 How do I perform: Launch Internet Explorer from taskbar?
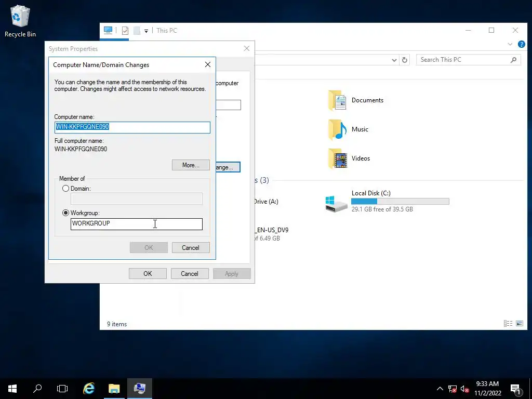[x=89, y=389]
